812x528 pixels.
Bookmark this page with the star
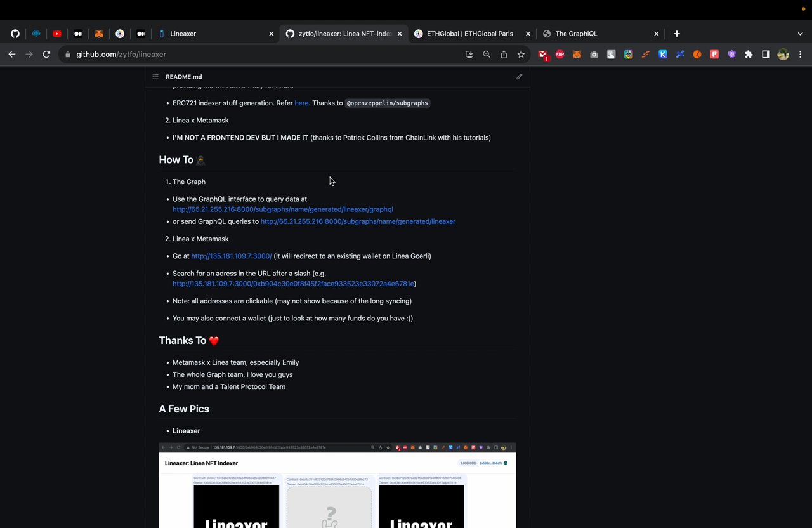[521, 55]
